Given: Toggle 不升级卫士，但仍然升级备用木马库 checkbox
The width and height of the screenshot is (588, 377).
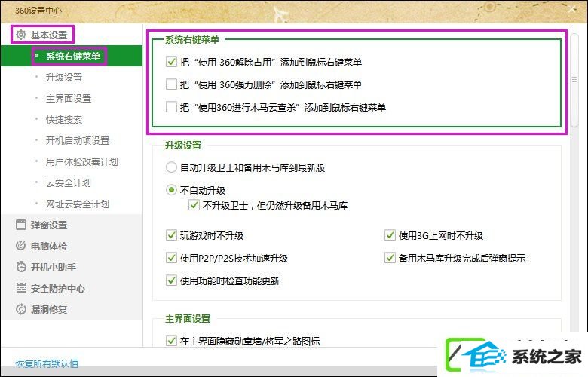Looking at the screenshot, I should tap(194, 205).
